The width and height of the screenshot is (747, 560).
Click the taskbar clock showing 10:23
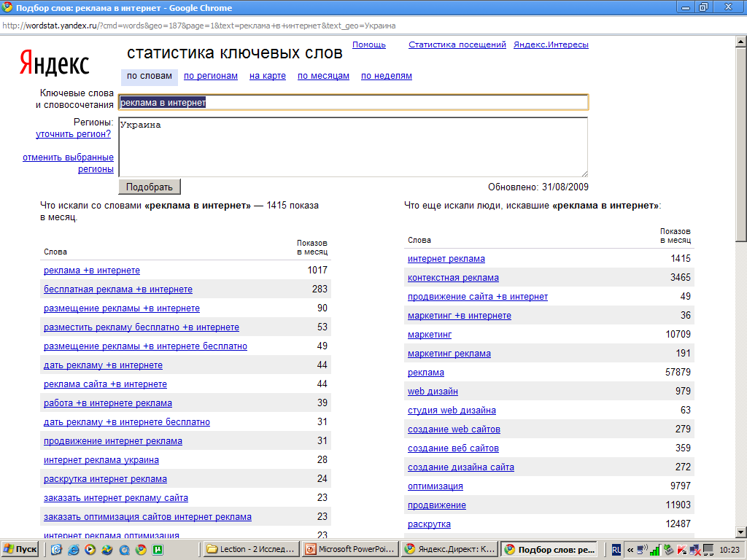(x=729, y=550)
